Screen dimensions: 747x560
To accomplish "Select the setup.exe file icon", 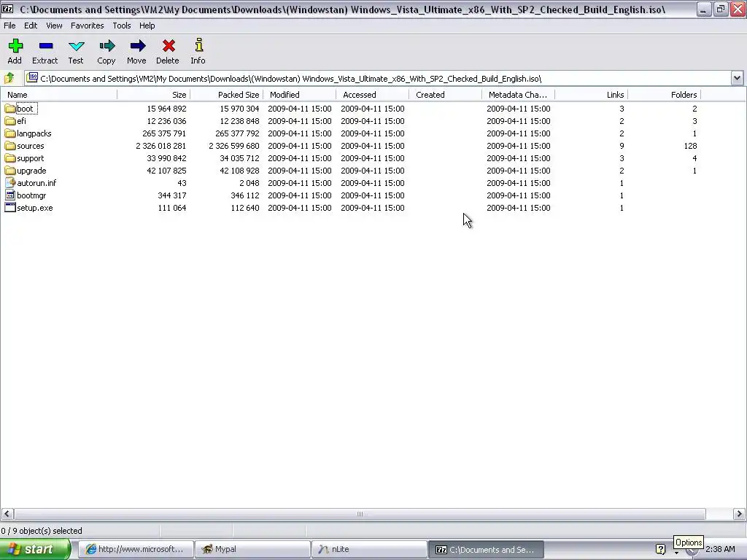I will [x=10, y=207].
